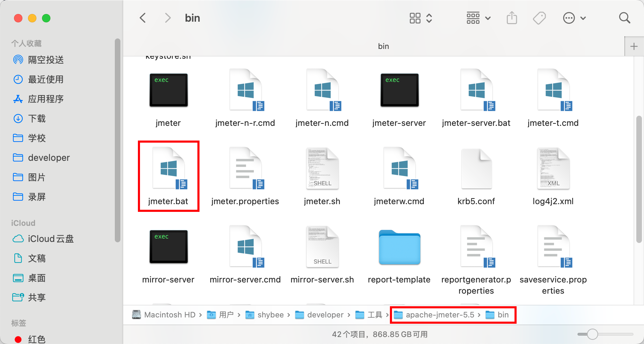Viewport: 644px width, 344px height.
Task: Click the sidebar vertical scrollbar
Action: point(118,140)
